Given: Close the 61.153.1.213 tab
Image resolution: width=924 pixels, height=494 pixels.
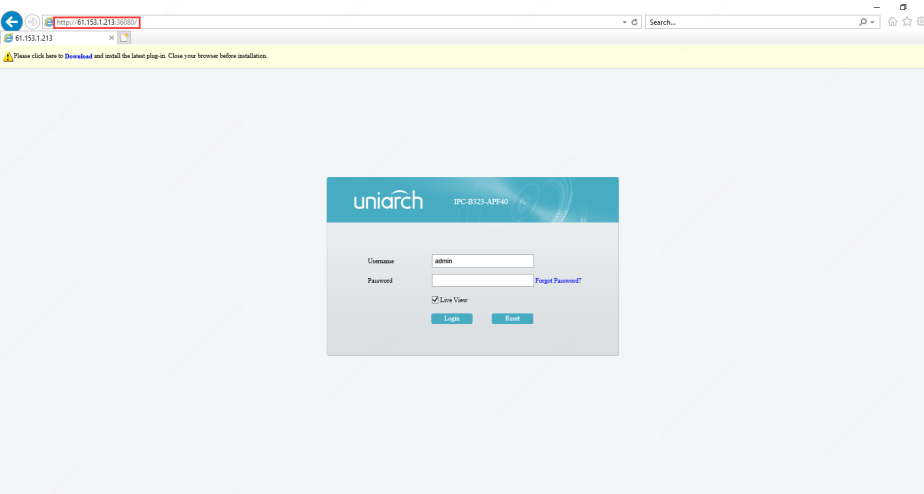Looking at the screenshot, I should [111, 38].
